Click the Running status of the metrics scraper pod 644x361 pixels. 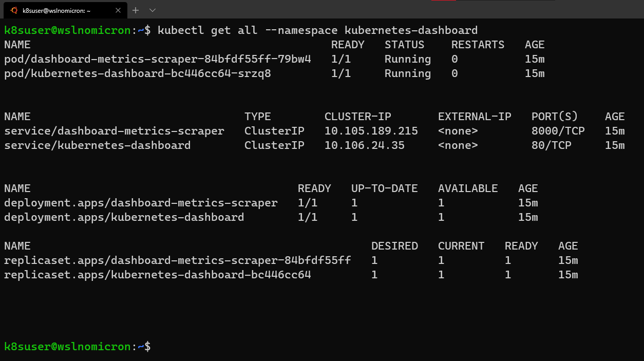click(407, 59)
